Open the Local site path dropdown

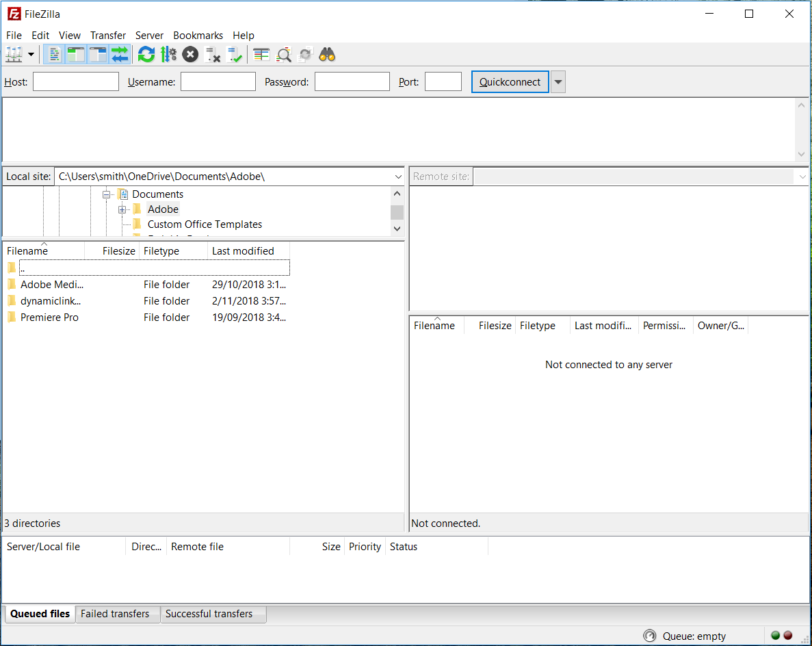tap(397, 177)
